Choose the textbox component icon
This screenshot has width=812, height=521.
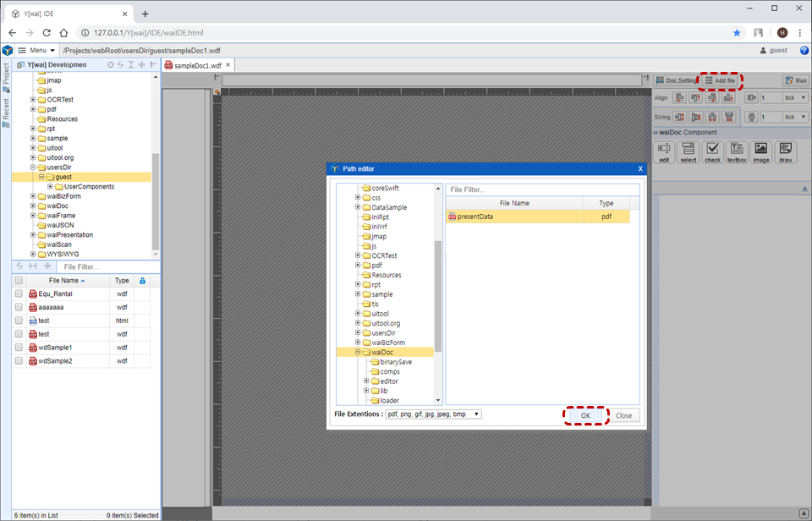737,150
